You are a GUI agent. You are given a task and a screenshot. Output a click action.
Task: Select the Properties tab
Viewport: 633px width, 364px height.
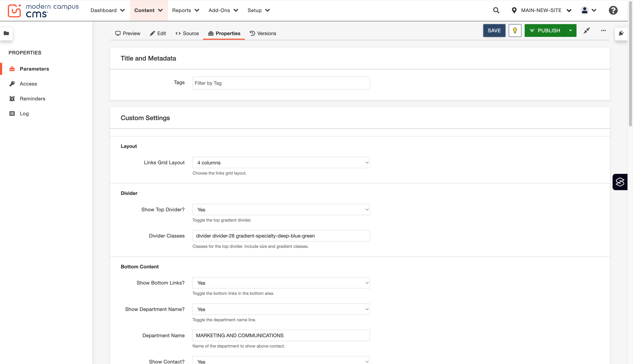tap(224, 33)
